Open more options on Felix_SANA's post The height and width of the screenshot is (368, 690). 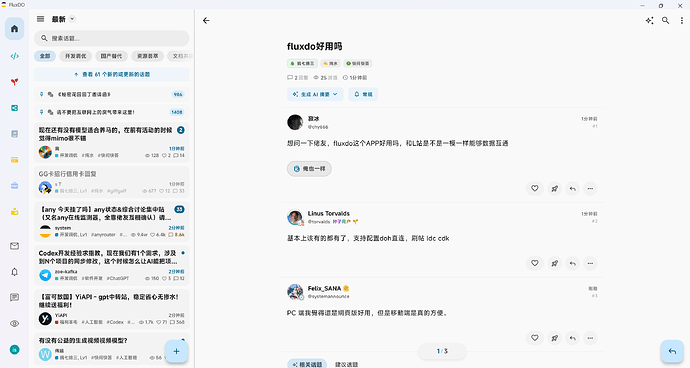[x=590, y=338]
